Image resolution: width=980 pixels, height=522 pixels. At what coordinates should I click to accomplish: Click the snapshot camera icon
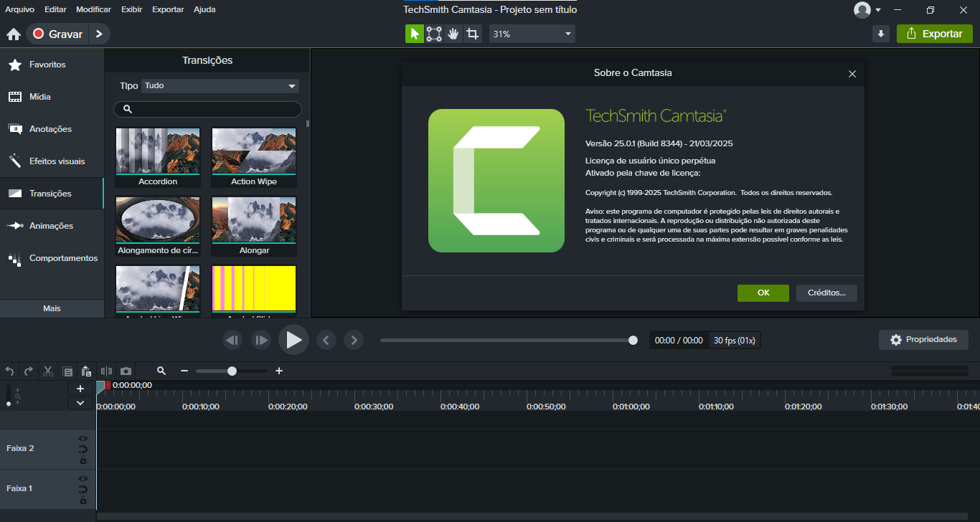pos(126,371)
